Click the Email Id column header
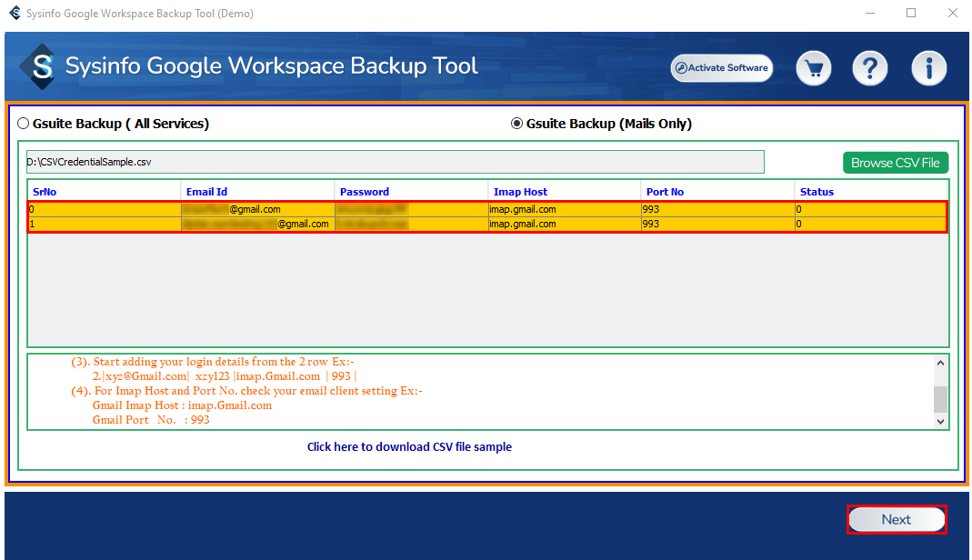 (x=206, y=192)
